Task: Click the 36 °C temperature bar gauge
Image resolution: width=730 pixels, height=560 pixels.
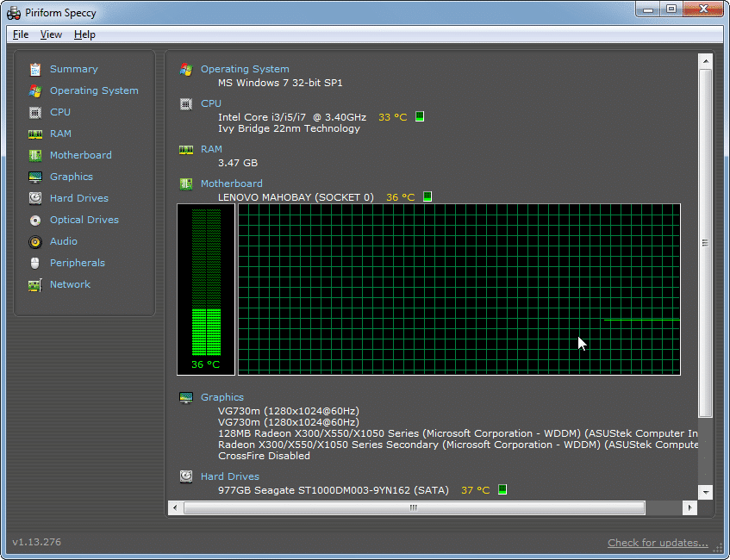Action: [x=206, y=289]
